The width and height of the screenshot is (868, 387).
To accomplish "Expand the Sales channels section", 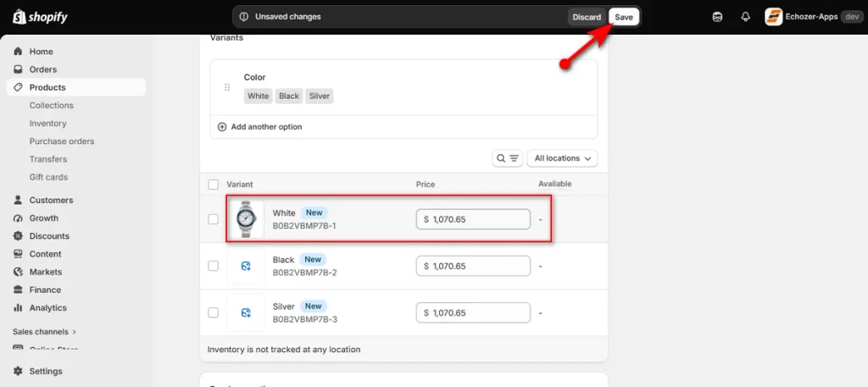I will [x=44, y=332].
